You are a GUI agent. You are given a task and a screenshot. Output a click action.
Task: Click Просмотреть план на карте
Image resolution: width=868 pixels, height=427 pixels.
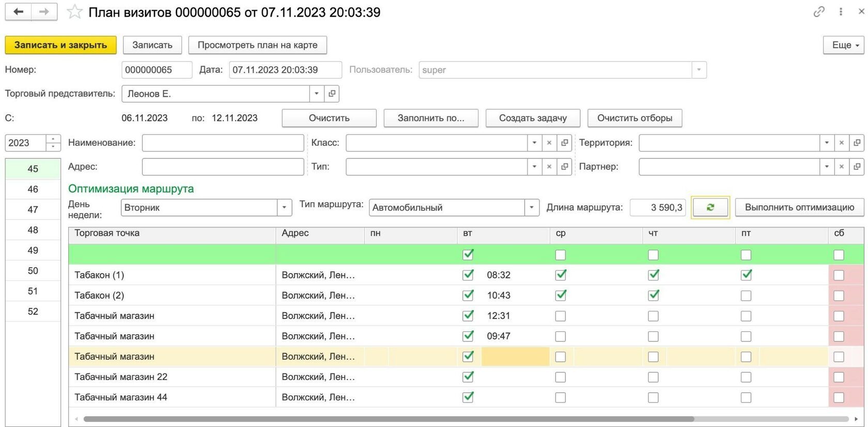pyautogui.click(x=257, y=45)
